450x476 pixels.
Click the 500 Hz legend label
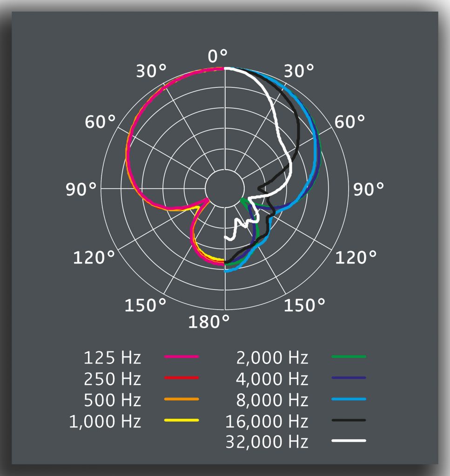tap(112, 400)
